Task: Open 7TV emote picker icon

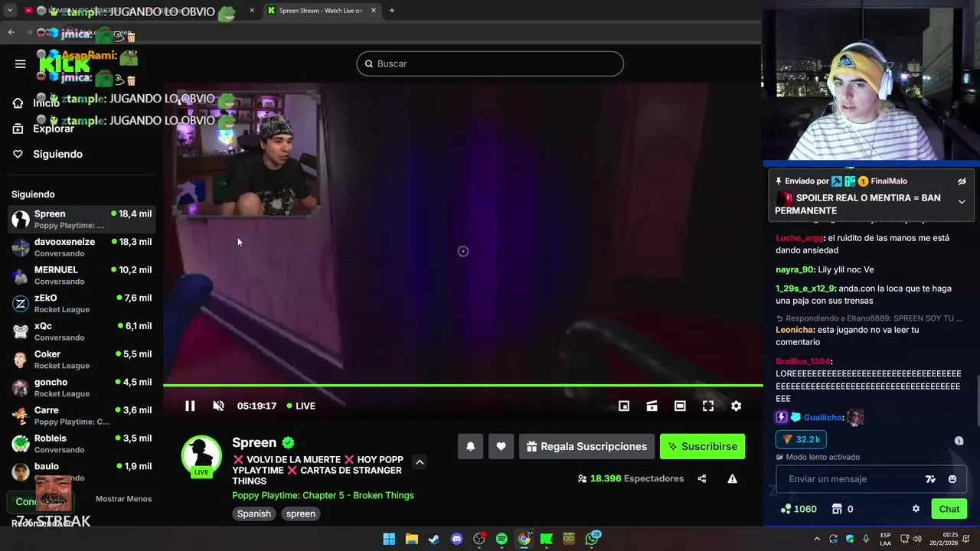Action: tap(930, 479)
